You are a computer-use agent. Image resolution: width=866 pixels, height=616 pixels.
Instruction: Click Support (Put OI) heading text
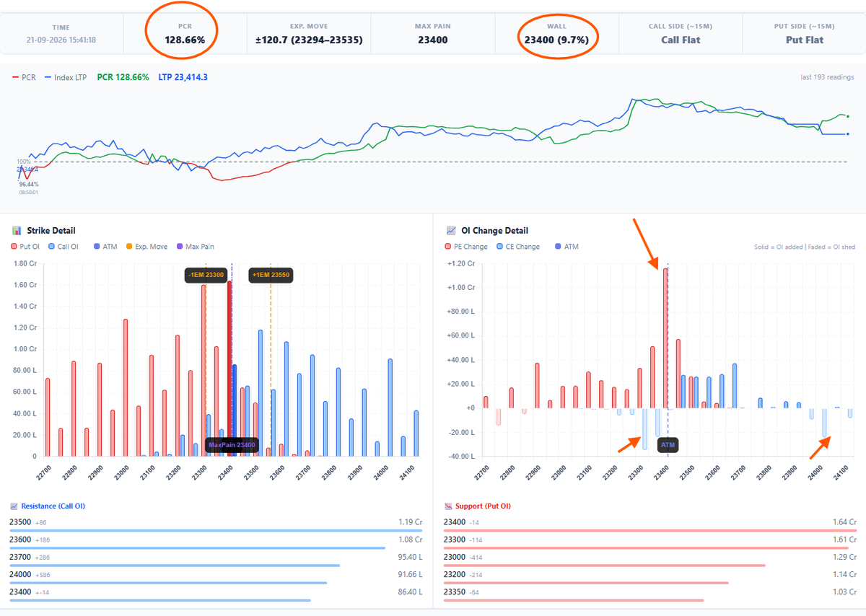[x=483, y=506]
